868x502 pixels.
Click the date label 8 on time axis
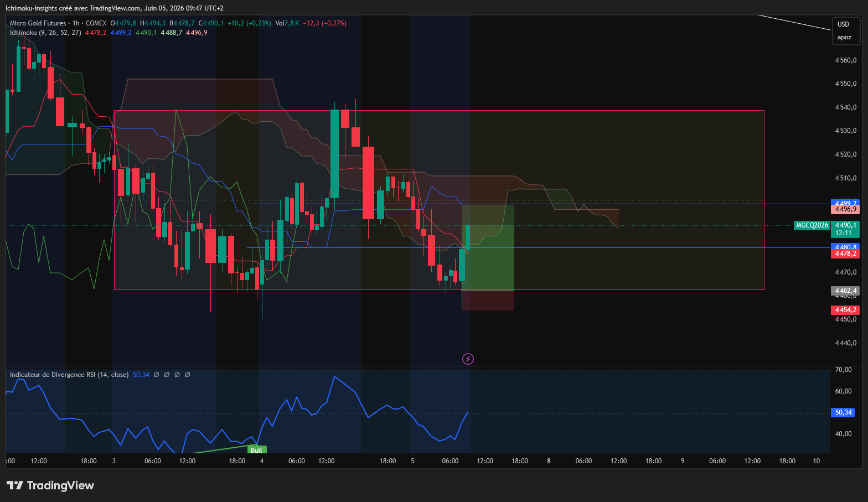coord(549,461)
